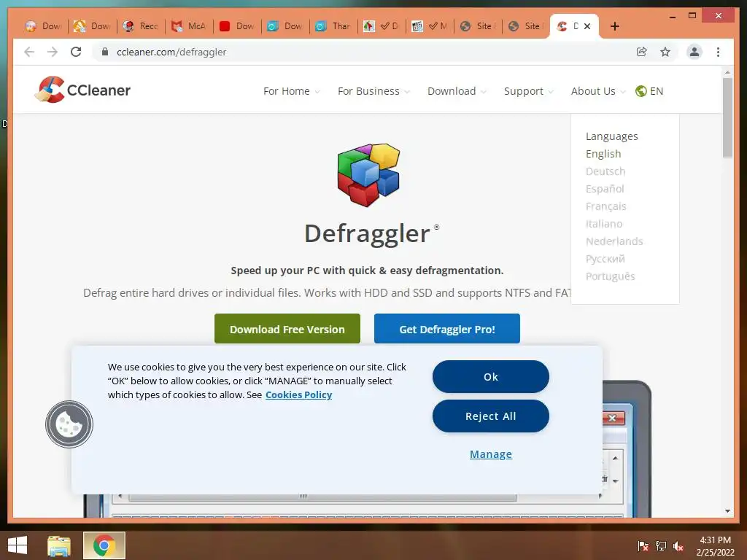This screenshot has width=747, height=560.
Task: Open File Explorer from taskbar
Action: click(59, 545)
